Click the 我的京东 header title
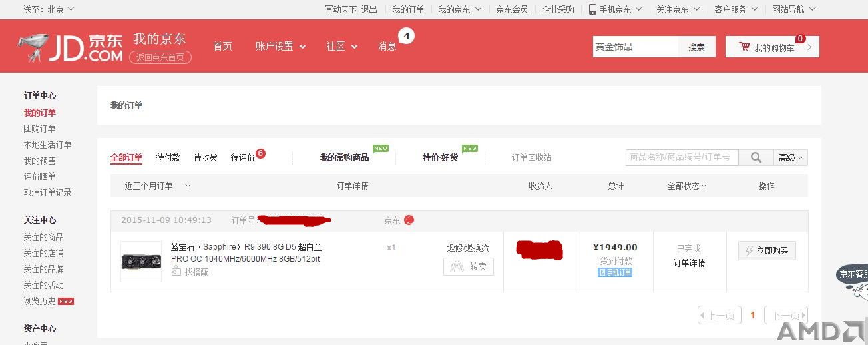Screen dimensions: 868x345 160,39
